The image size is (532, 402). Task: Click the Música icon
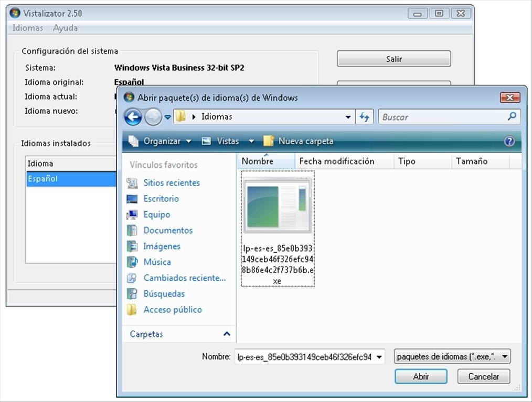132,262
